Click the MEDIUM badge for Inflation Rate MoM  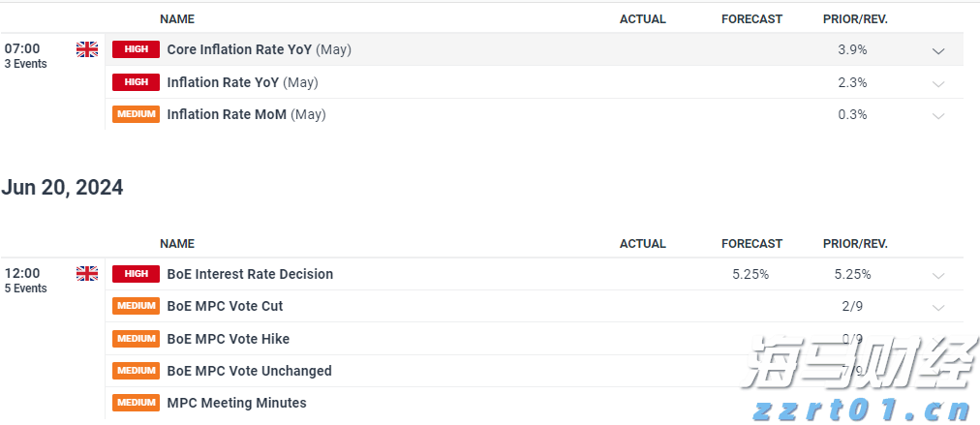point(137,114)
